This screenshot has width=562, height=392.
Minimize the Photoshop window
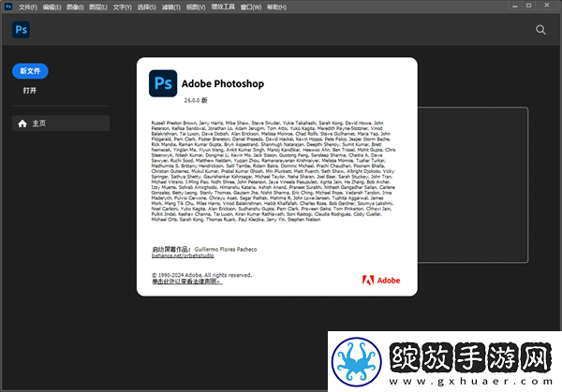[x=515, y=6]
